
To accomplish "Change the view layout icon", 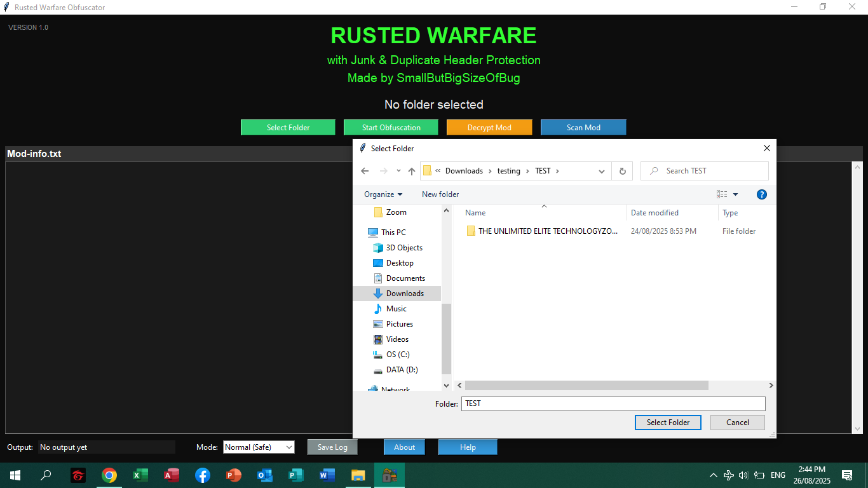I will (x=722, y=194).
